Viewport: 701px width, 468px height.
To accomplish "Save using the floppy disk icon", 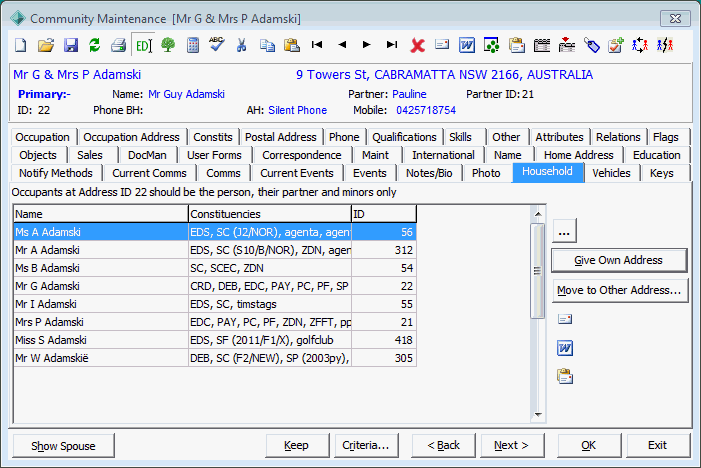I will pyautogui.click(x=71, y=45).
